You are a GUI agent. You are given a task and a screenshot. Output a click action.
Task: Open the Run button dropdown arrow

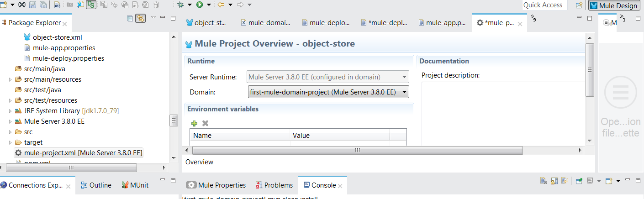pos(209,5)
